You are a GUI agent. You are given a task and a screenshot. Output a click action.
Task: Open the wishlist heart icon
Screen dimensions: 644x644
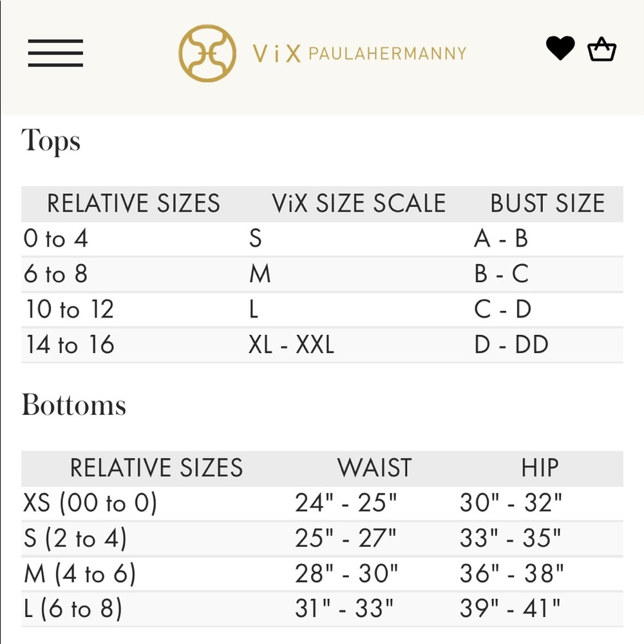coord(560,48)
